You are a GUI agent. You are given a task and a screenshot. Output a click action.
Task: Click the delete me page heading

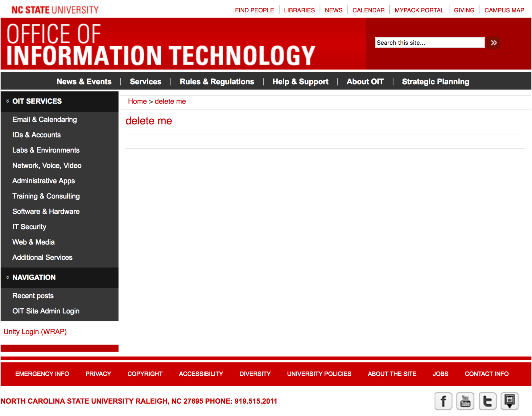pos(149,121)
